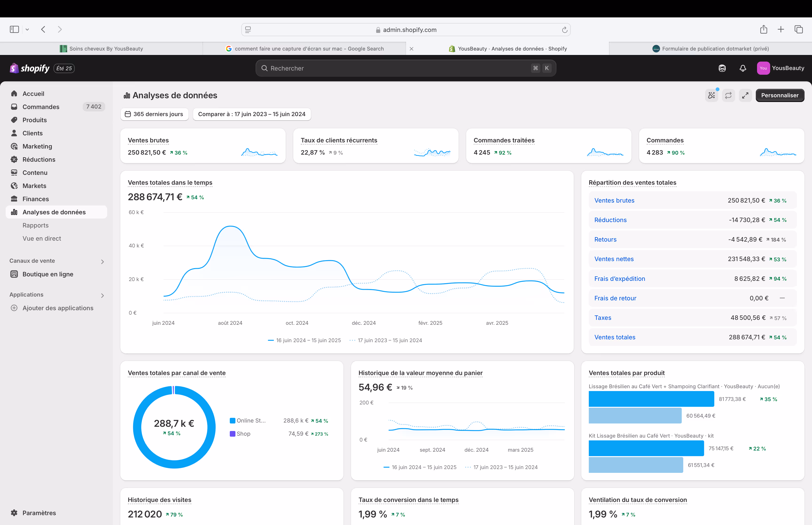The image size is (812, 525).
Task: Click the Shopify Sidekick assistant icon
Action: (722, 68)
